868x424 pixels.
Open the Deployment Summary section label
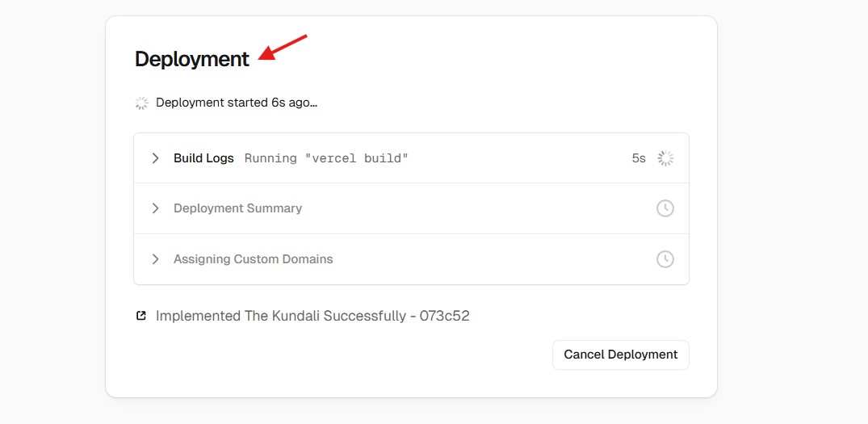coord(237,208)
